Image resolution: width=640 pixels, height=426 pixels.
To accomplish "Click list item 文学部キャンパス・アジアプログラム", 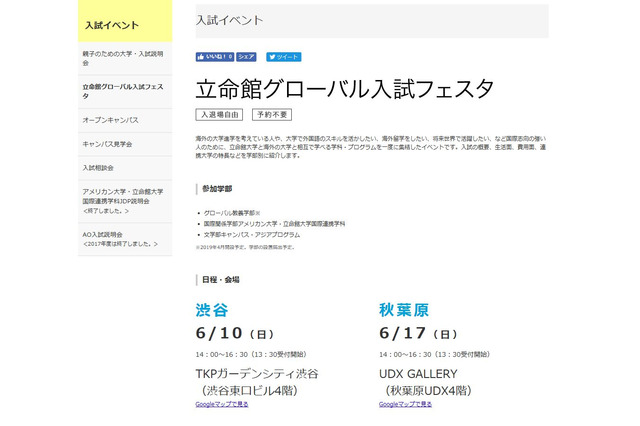I will [252, 235].
